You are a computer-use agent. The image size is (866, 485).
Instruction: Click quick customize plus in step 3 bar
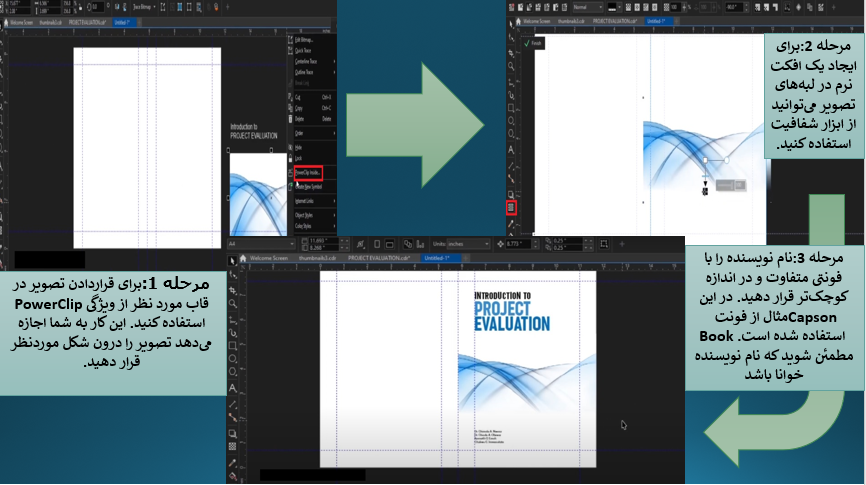622,244
